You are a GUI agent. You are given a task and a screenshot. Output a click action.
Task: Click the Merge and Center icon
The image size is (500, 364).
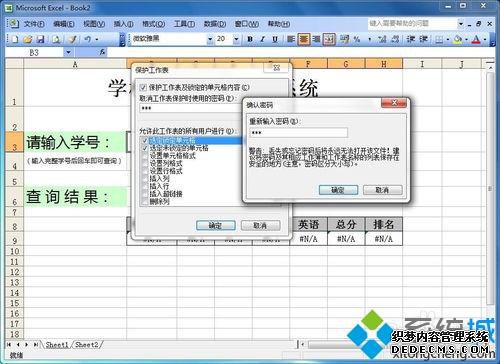pyautogui.click(x=329, y=39)
